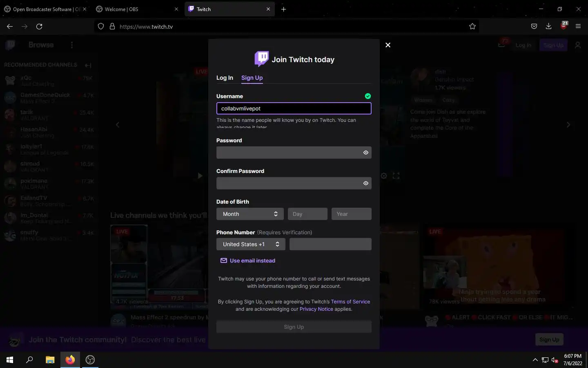Click the Year birth date field
588x368 pixels.
pos(352,214)
